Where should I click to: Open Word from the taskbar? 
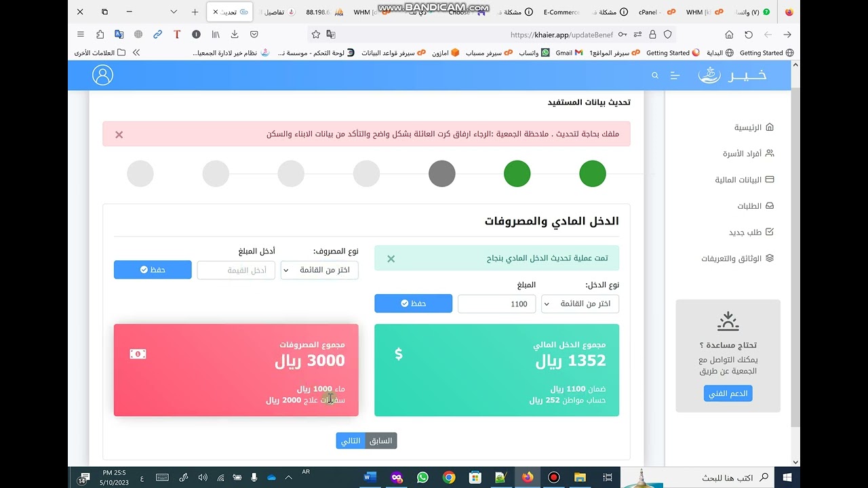370,478
